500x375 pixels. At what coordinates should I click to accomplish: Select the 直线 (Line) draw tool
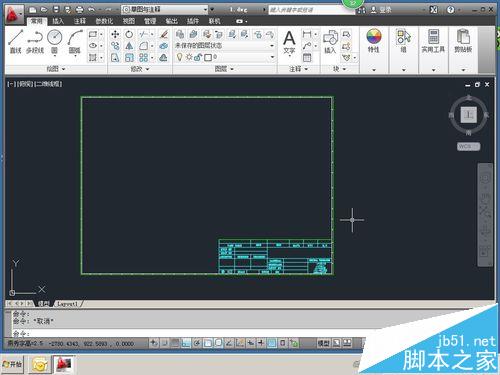[16, 41]
